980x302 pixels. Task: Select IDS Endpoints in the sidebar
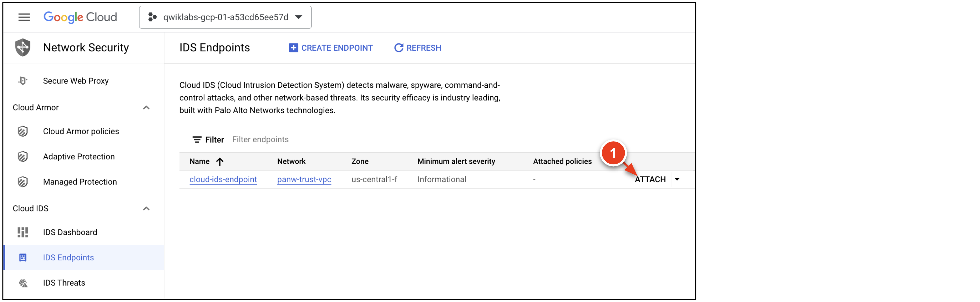pos(68,257)
